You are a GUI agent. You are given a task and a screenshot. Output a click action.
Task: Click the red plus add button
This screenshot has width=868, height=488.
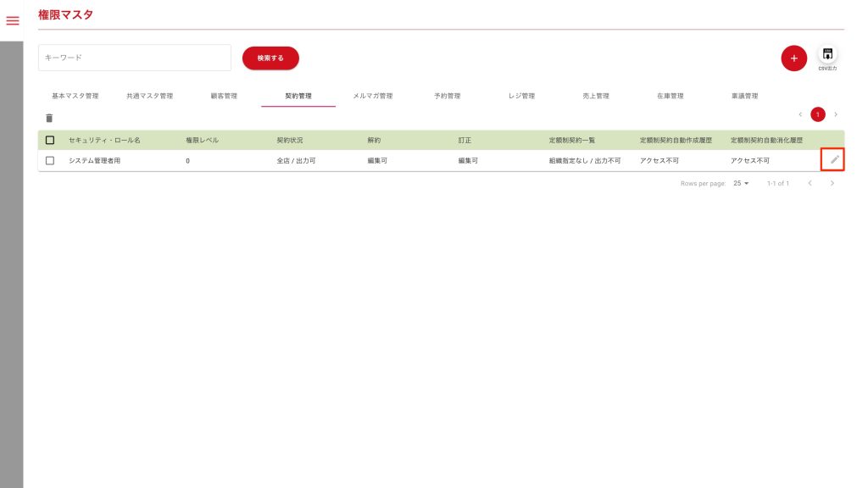[x=793, y=58]
